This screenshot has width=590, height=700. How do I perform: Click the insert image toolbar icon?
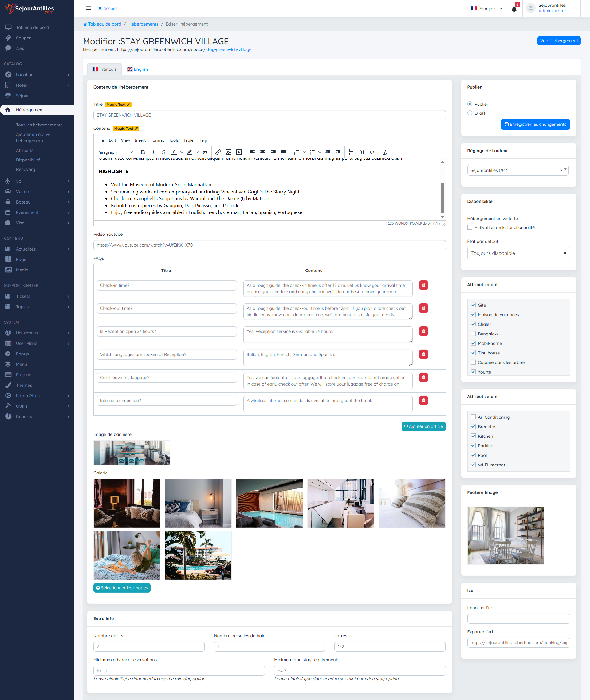coord(228,152)
